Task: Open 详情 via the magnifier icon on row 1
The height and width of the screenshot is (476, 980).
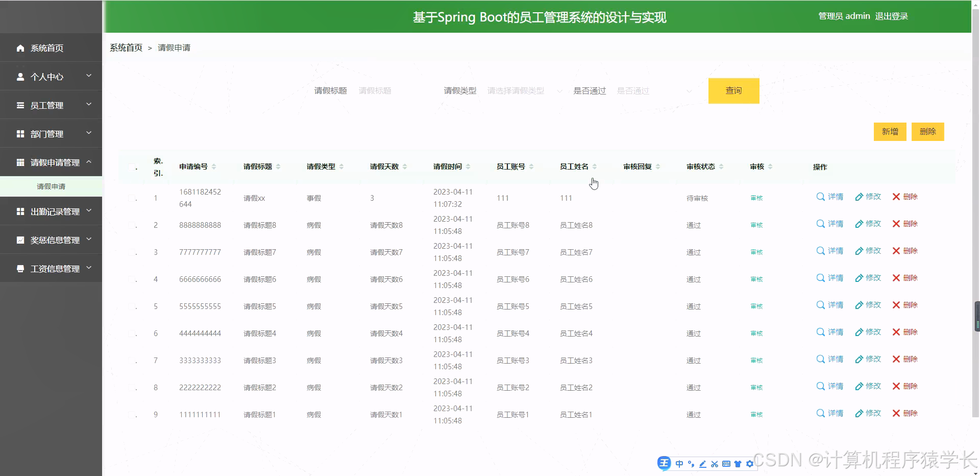Action: coord(820,196)
